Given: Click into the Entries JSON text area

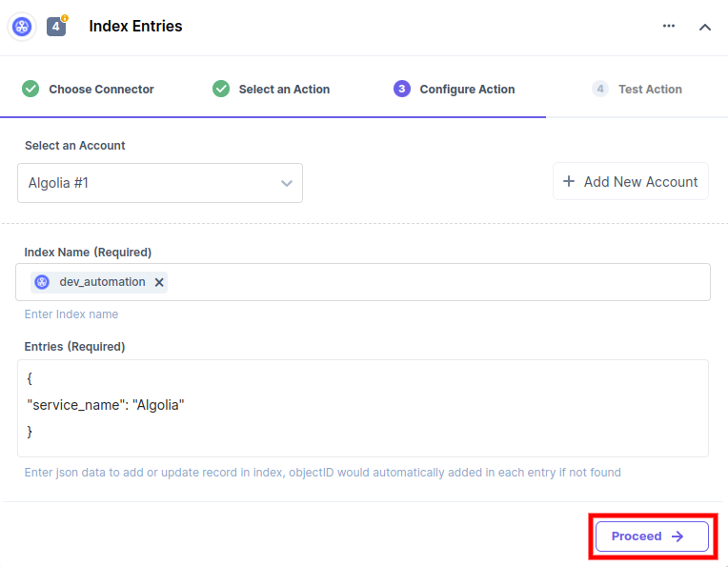Looking at the screenshot, I should (x=363, y=408).
